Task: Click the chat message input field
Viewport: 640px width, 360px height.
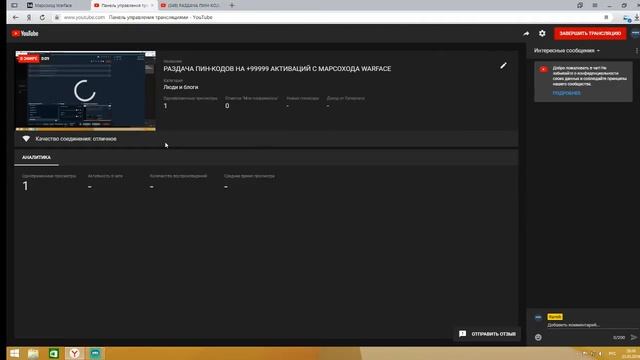Action: [x=592, y=325]
